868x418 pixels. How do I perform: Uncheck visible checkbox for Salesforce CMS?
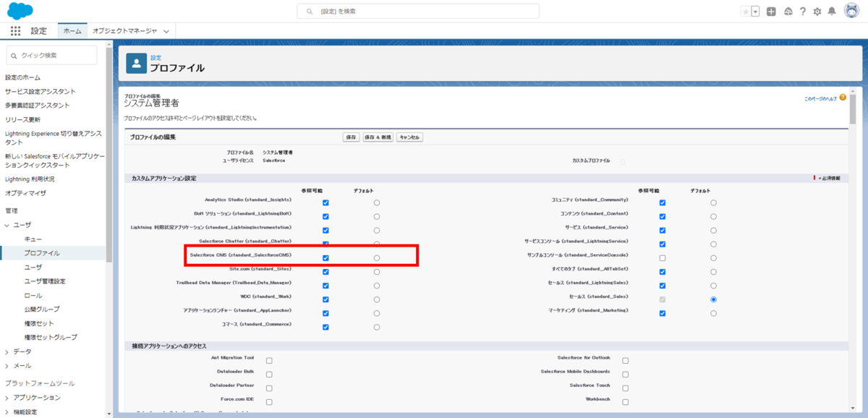[325, 258]
